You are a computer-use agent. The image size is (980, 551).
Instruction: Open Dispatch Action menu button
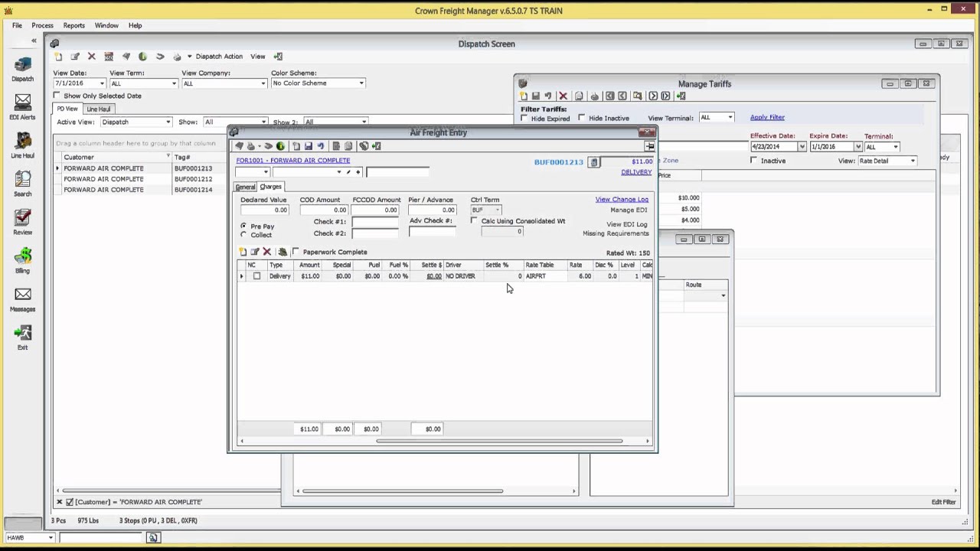(x=219, y=57)
